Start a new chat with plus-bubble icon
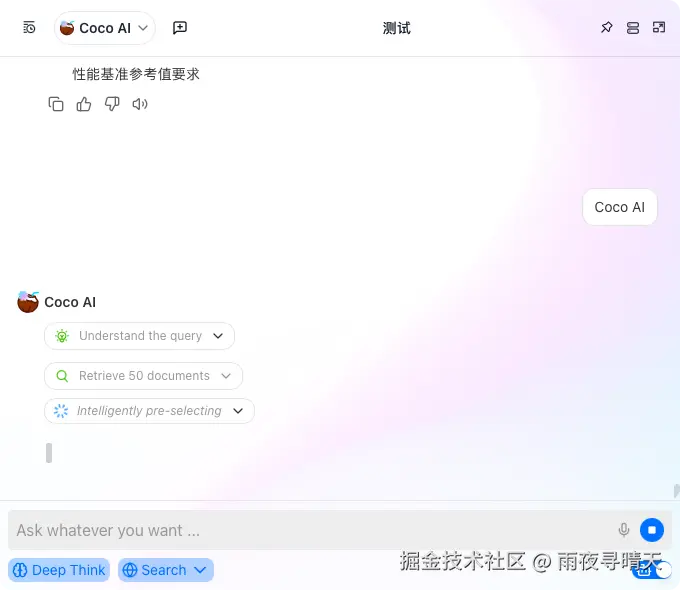Image resolution: width=680 pixels, height=590 pixels. click(180, 28)
